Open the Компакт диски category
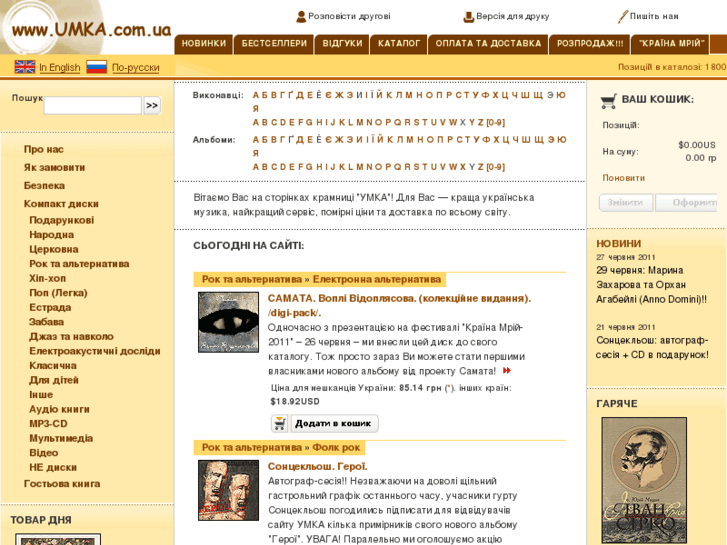Screen dimensions: 727x545 (61, 204)
